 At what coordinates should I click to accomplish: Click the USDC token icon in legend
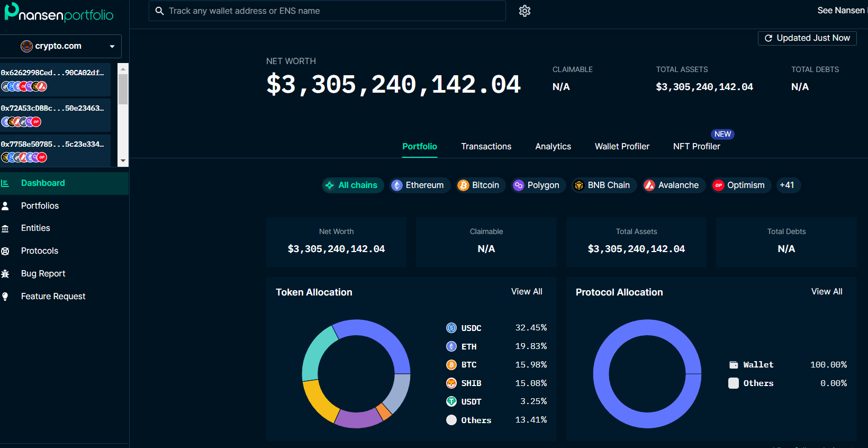click(451, 328)
